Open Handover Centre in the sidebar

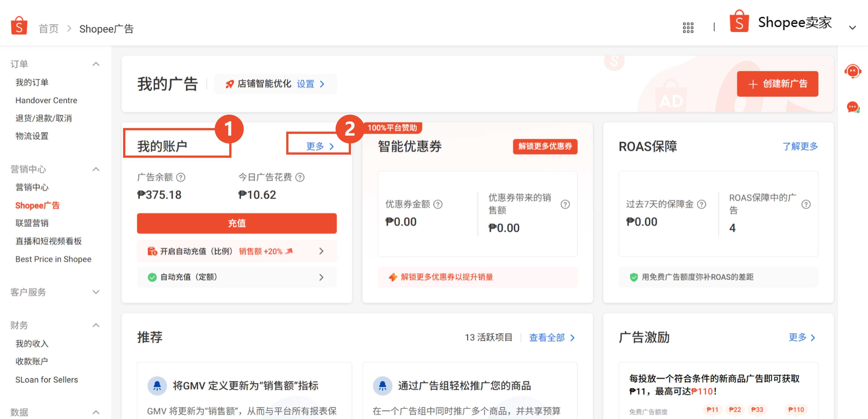pyautogui.click(x=46, y=100)
